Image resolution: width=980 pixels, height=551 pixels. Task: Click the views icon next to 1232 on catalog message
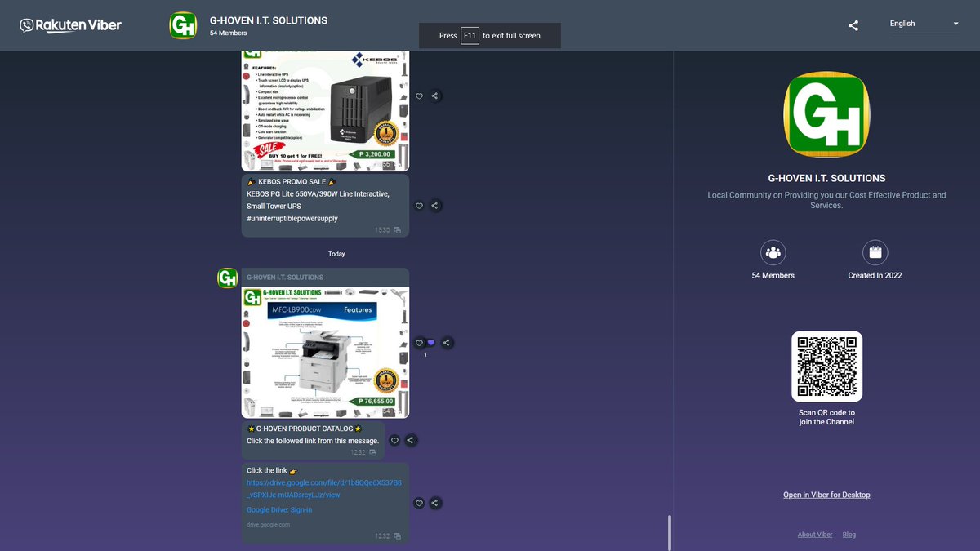373,452
